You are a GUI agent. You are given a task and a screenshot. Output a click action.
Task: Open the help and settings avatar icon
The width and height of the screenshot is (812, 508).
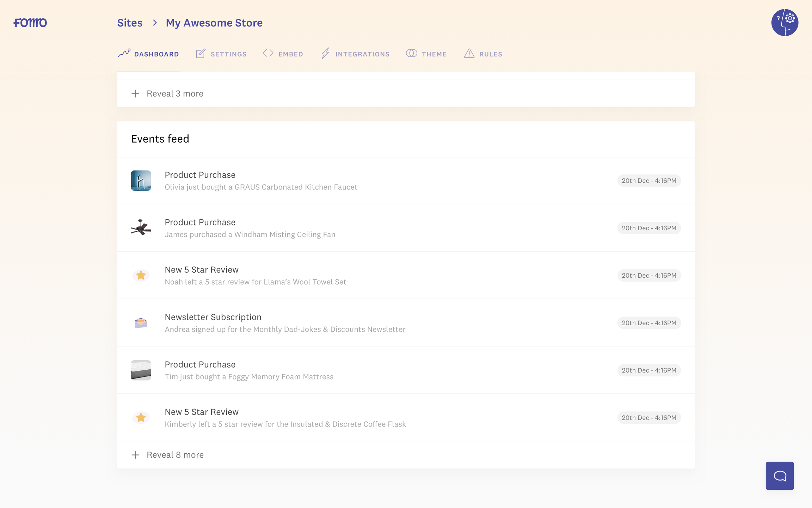coord(785,23)
